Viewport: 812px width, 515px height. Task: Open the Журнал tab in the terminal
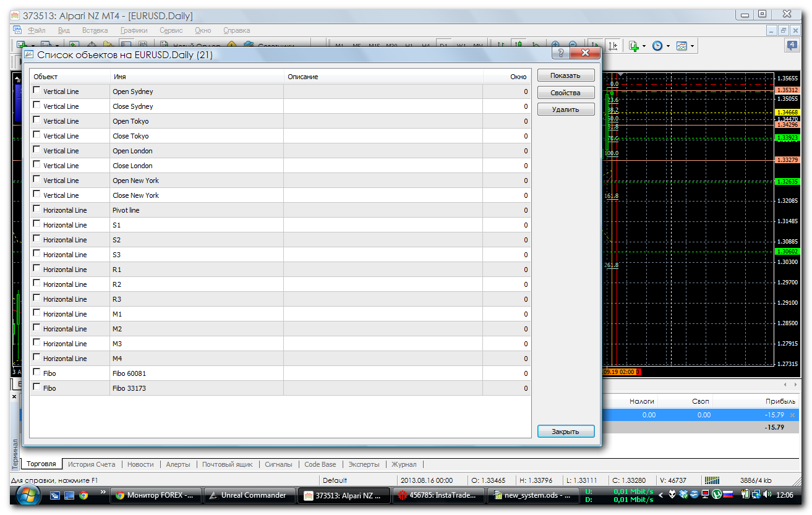click(404, 464)
